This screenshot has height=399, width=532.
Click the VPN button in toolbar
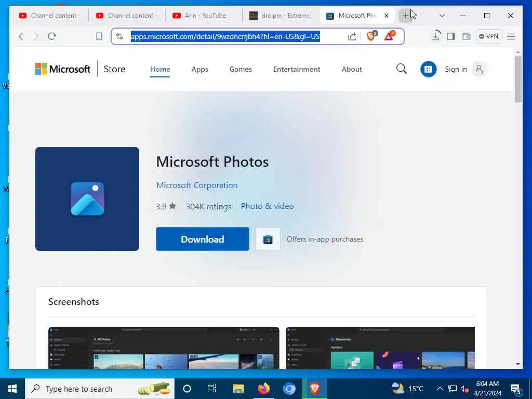488,36
